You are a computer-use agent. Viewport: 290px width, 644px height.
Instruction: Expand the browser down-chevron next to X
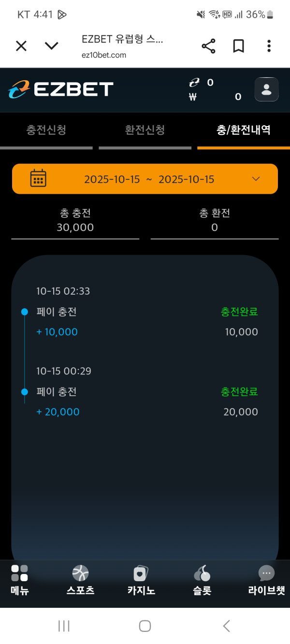[51, 46]
